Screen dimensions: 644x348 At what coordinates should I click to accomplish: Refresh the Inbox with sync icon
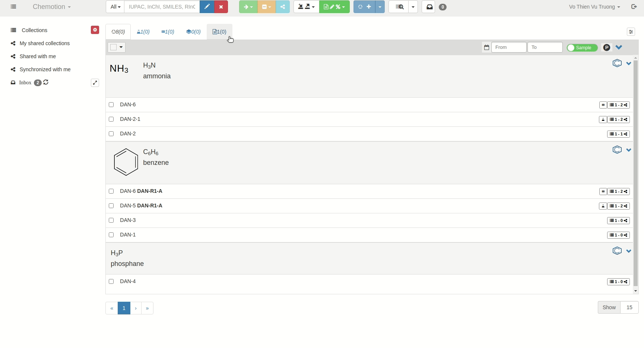coord(46,82)
